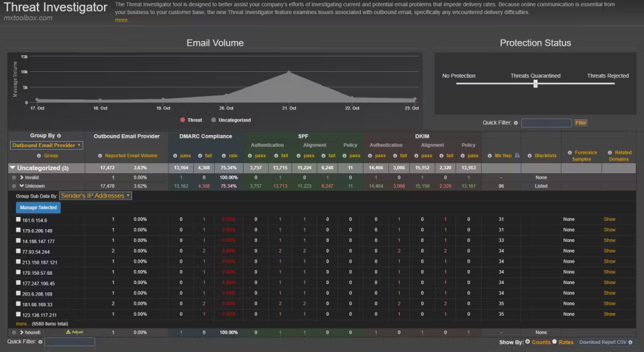Image resolution: width=644 pixels, height=352 pixels.
Task: Click the Protection Status slider handle
Action: point(535,84)
